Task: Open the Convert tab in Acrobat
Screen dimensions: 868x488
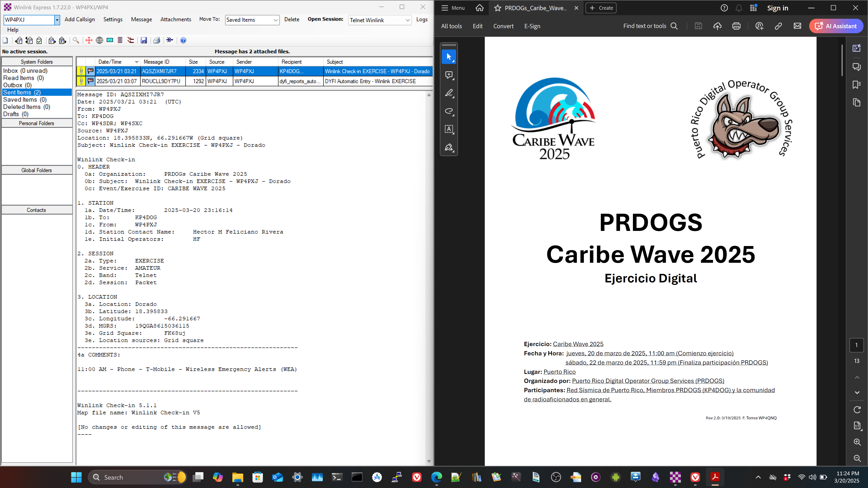Action: pyautogui.click(x=503, y=26)
